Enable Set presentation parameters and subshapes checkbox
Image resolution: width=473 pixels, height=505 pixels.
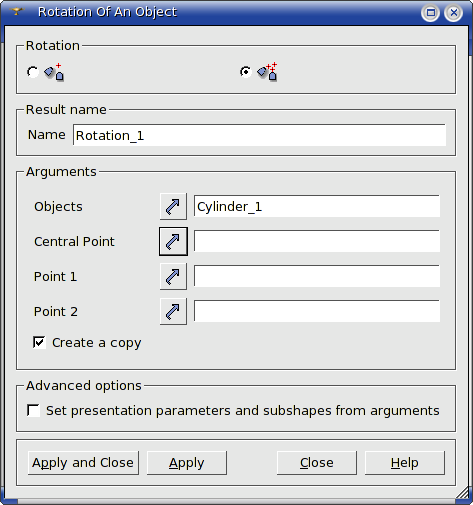click(33, 410)
